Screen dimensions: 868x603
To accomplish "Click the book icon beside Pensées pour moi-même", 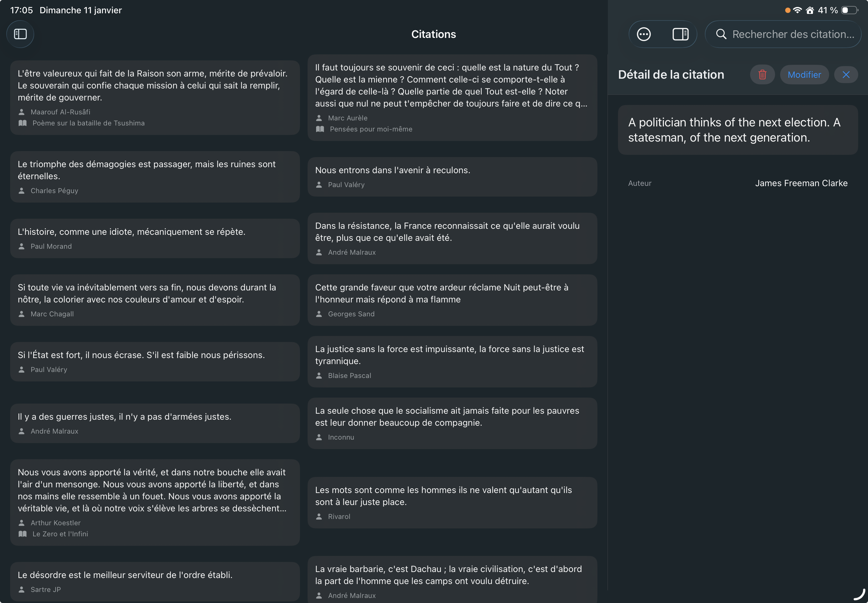I will click(320, 129).
